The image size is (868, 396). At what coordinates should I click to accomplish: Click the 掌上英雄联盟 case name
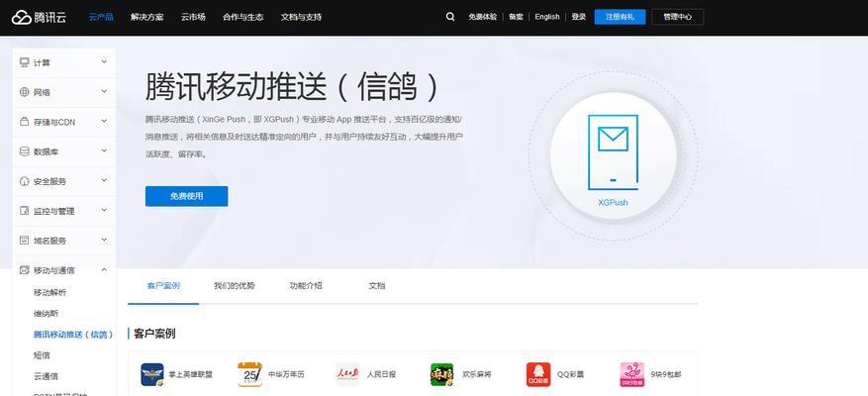190,375
